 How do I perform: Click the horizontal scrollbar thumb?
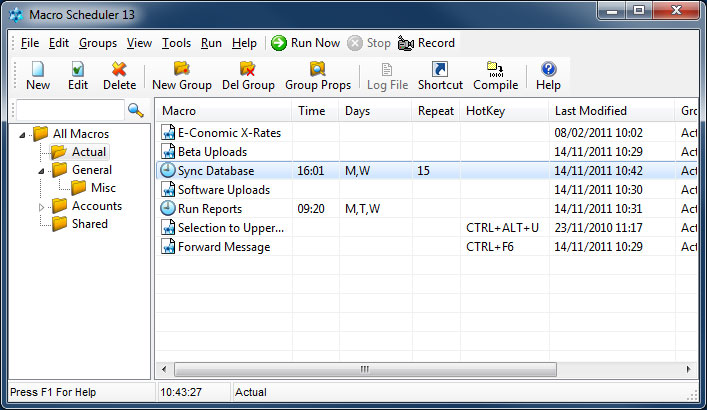[x=365, y=369]
